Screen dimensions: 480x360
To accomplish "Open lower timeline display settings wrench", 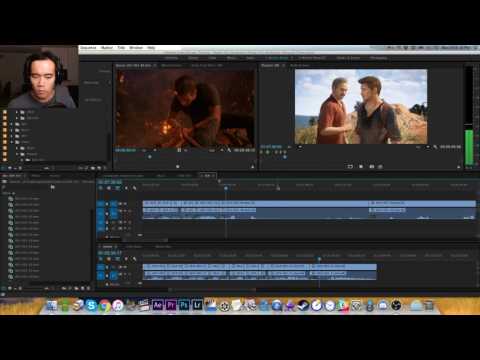I will coord(134,259).
